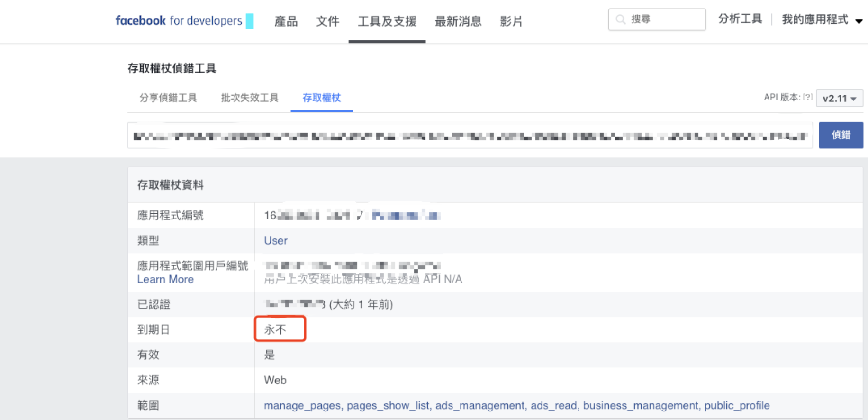Click the (大約 1 年前) text
The height and width of the screenshot is (420, 868).
[x=361, y=304]
